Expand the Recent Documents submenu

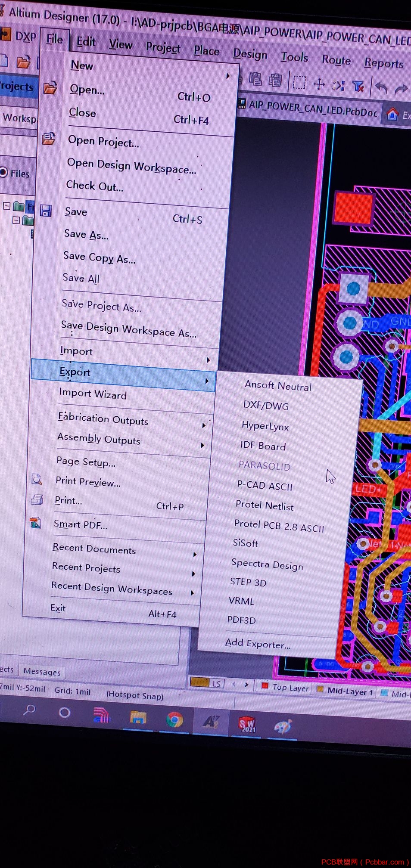(195, 554)
